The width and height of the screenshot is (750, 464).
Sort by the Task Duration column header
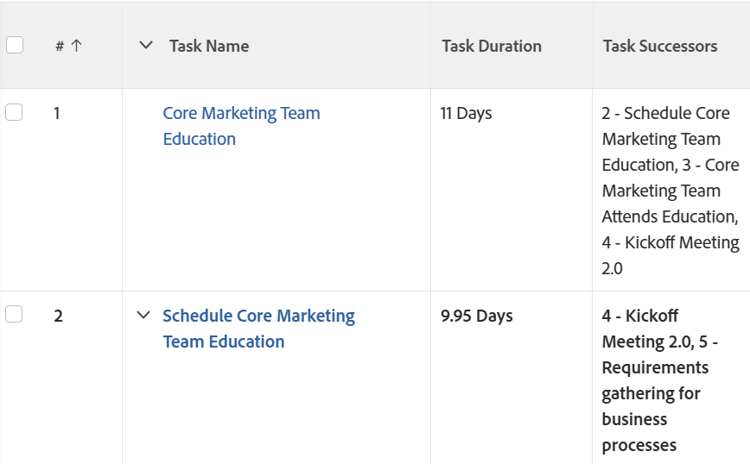pos(491,46)
